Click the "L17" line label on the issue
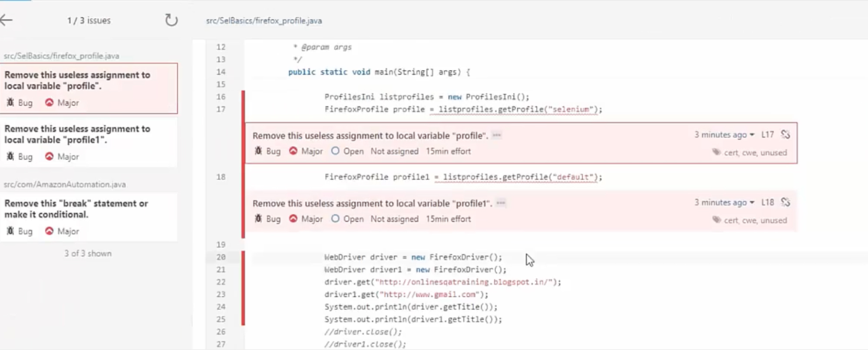This screenshot has width=868, height=350. coord(768,135)
